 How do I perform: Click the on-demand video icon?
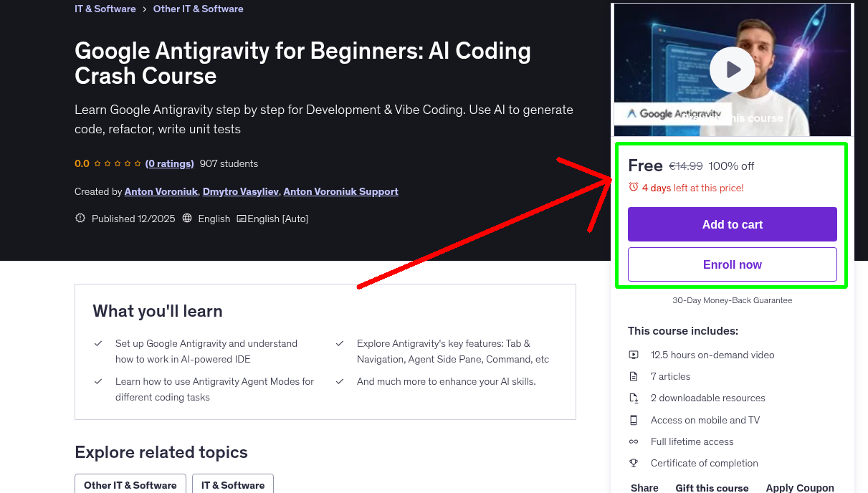coord(634,354)
